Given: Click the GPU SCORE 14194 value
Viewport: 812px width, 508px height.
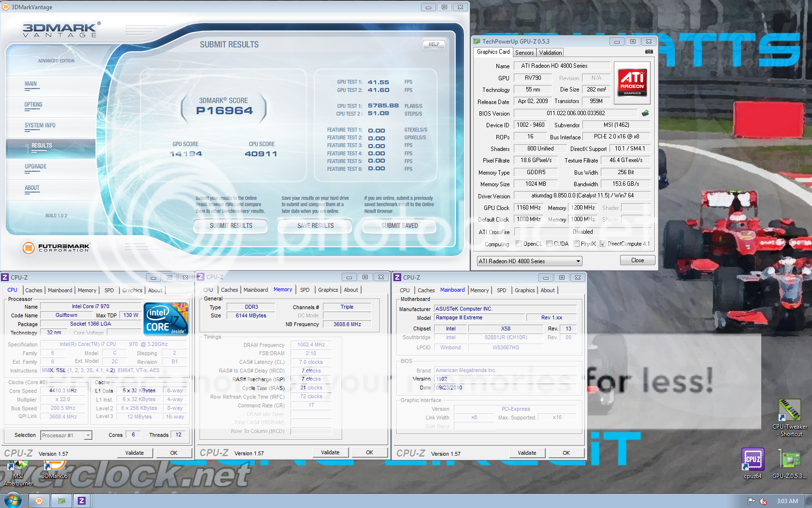Looking at the screenshot, I should pyautogui.click(x=186, y=154).
